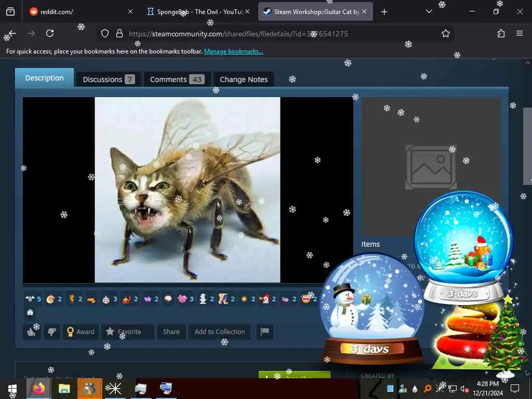Viewport: 532px width, 399px height.
Task: Open the Discussions tab
Action: (x=109, y=79)
